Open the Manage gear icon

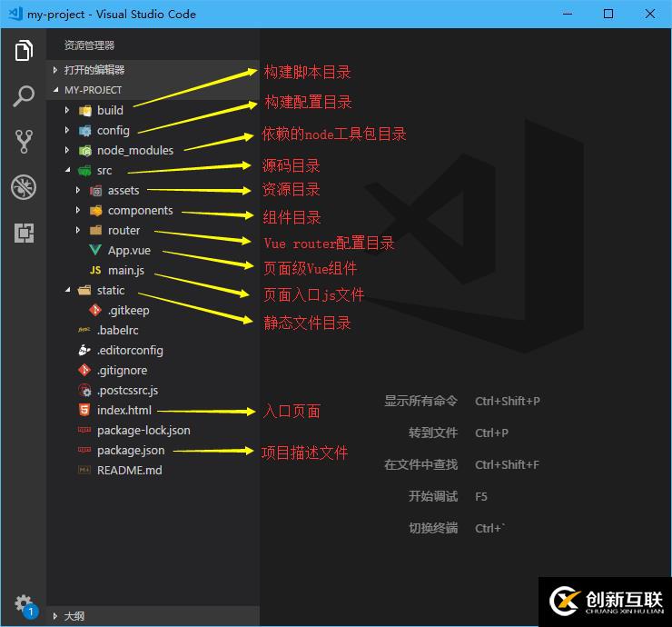coord(24,604)
